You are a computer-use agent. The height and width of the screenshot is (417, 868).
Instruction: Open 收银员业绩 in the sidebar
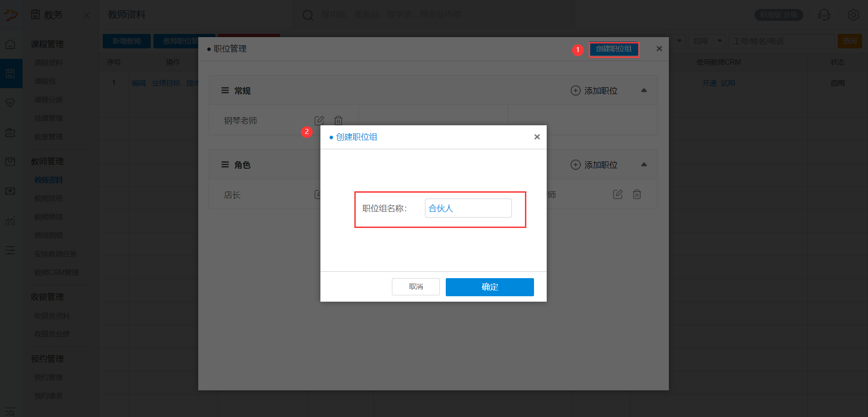[52, 334]
